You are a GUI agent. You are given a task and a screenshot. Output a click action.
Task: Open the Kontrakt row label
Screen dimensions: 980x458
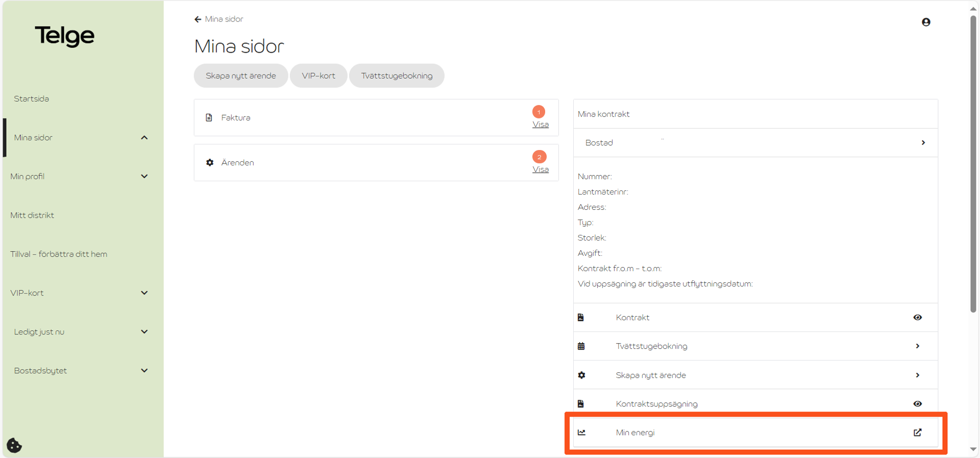(632, 317)
